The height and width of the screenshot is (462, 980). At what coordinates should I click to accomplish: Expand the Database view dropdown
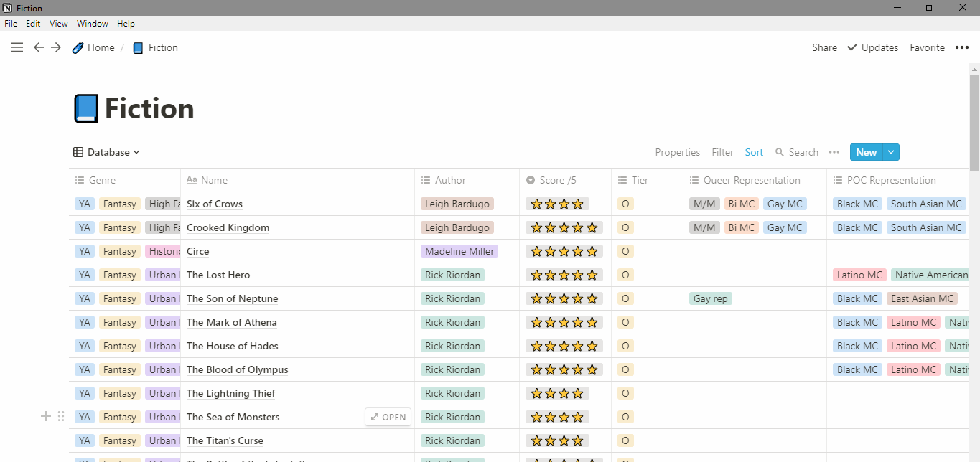107,152
